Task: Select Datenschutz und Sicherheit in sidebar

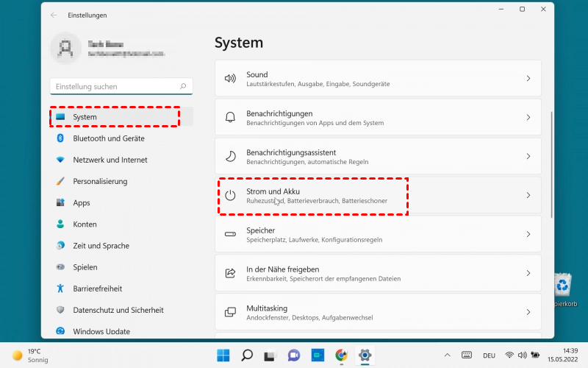Action: (121, 310)
